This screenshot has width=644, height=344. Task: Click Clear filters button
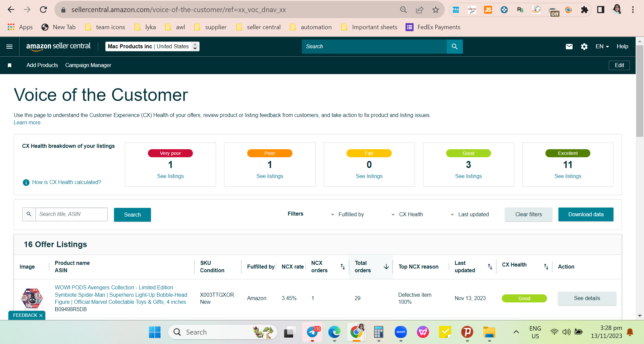point(529,215)
